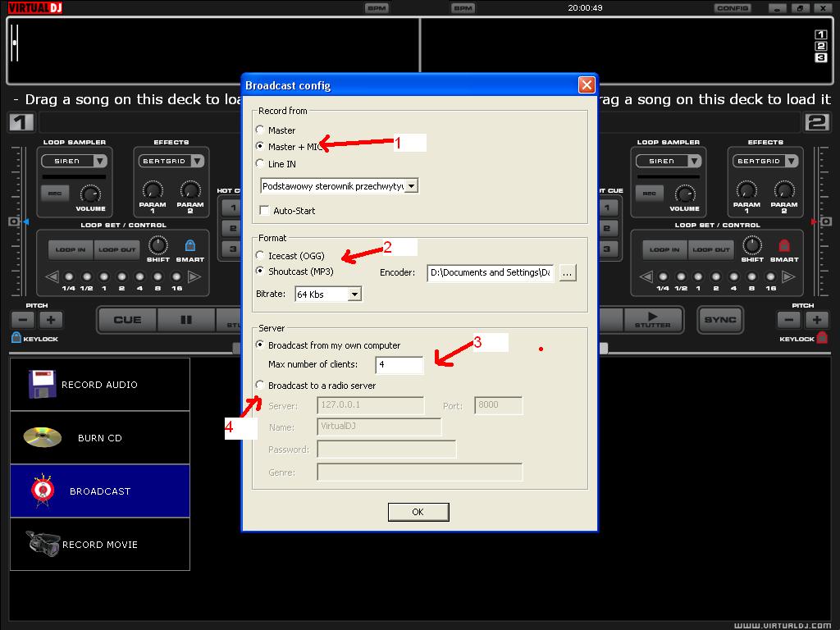The height and width of the screenshot is (630, 840).
Task: Click LOOP OUT on deck 1
Action: pos(116,249)
